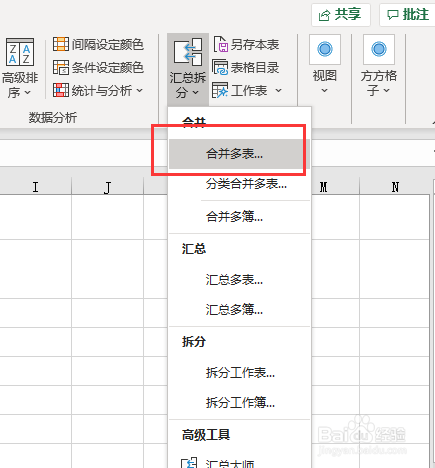Select 汇总多表... menu entry

tap(239, 280)
